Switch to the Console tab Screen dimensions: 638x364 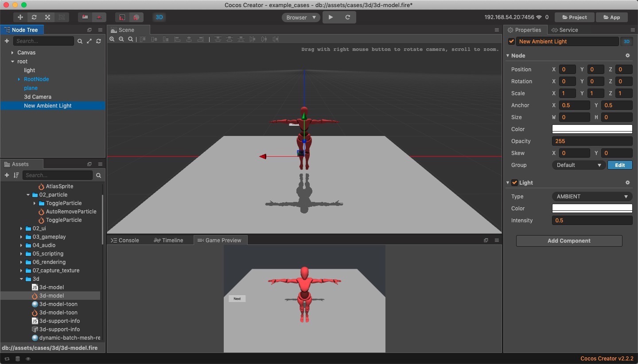(125, 240)
